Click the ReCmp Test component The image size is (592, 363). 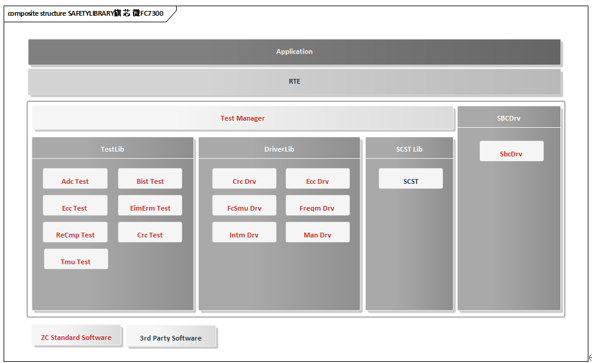pyautogui.click(x=75, y=232)
